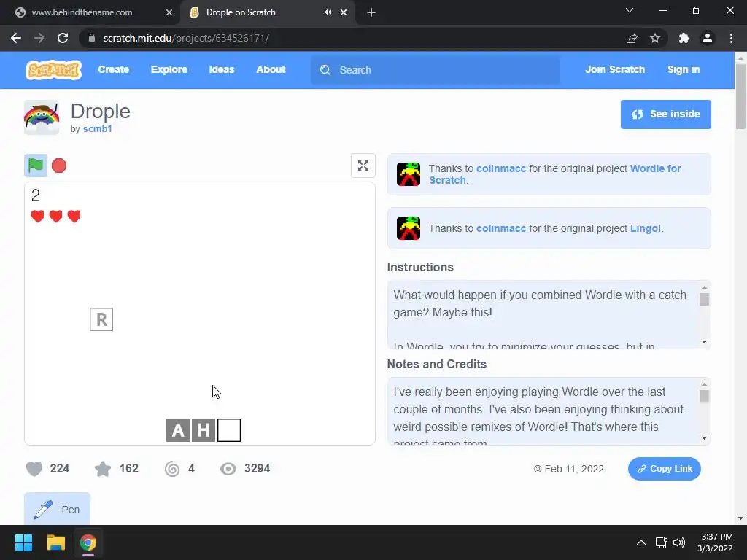Click the heart icon to love the project
The width and height of the screenshot is (747, 560).
tap(34, 469)
